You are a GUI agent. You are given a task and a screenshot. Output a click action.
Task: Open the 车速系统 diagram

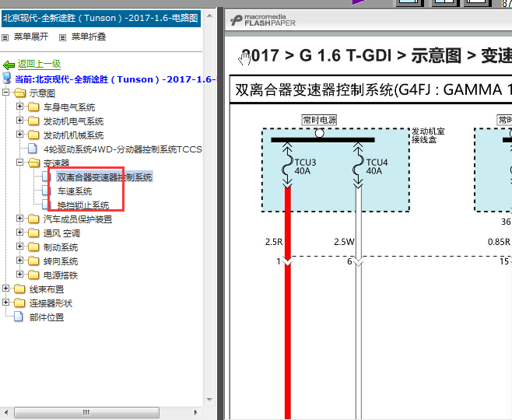pyautogui.click(x=75, y=191)
